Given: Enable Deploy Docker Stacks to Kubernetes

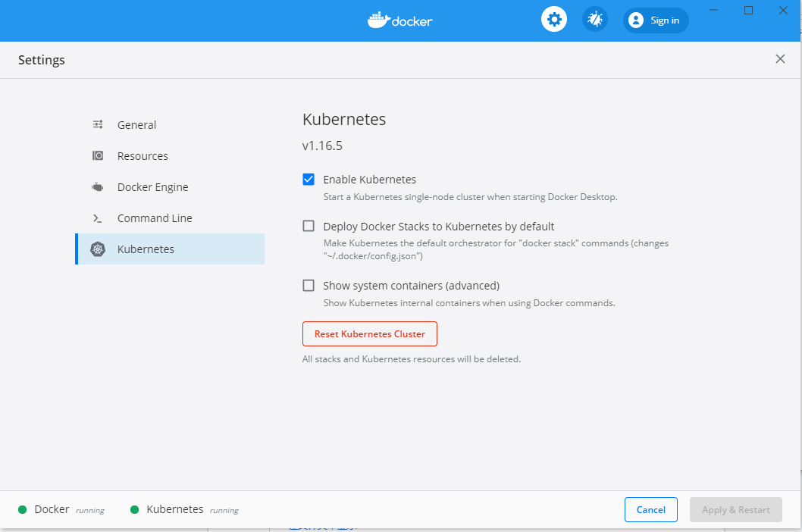Looking at the screenshot, I should tap(309, 226).
